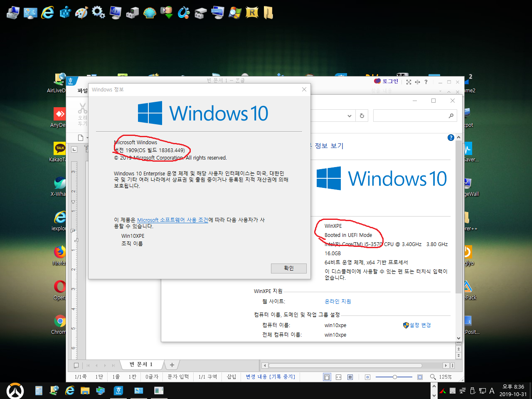Open gears settings icon in top dock
This screenshot has height=399, width=532.
pos(99,12)
